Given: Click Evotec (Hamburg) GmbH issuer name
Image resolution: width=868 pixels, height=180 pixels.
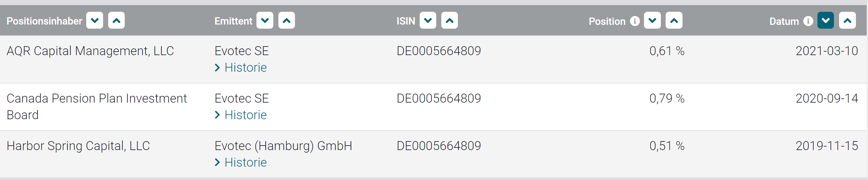Looking at the screenshot, I should click(283, 146).
